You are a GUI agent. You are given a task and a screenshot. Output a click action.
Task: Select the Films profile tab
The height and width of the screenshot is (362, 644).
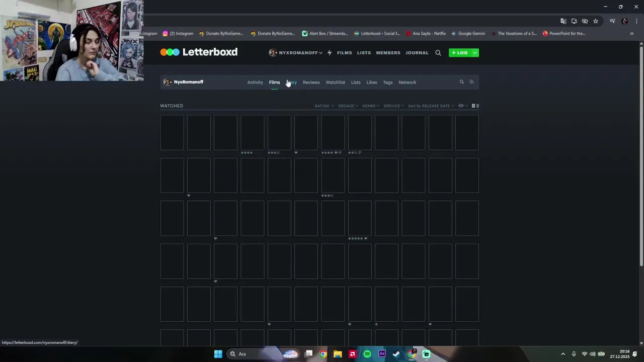[274, 82]
